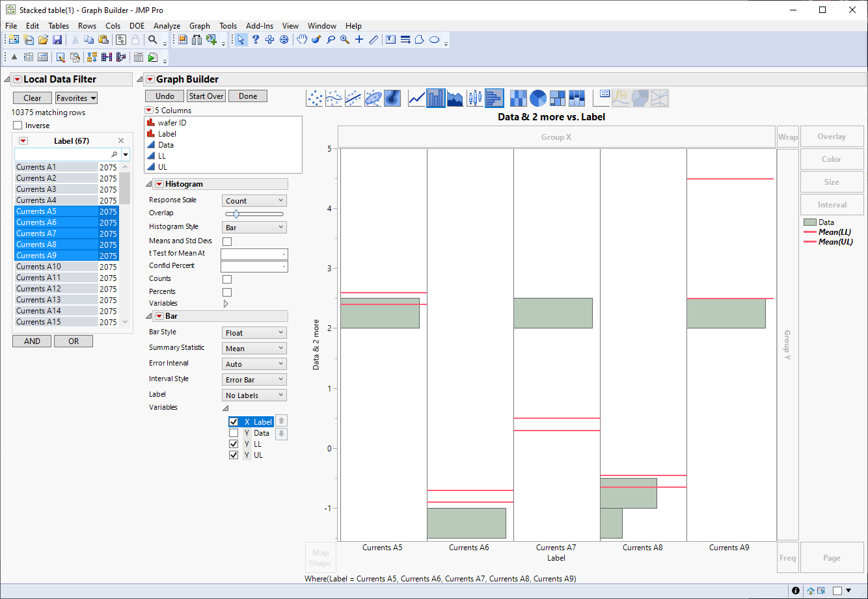The height and width of the screenshot is (599, 868).
Task: Enable Means and Std Devs checkbox
Action: (227, 241)
